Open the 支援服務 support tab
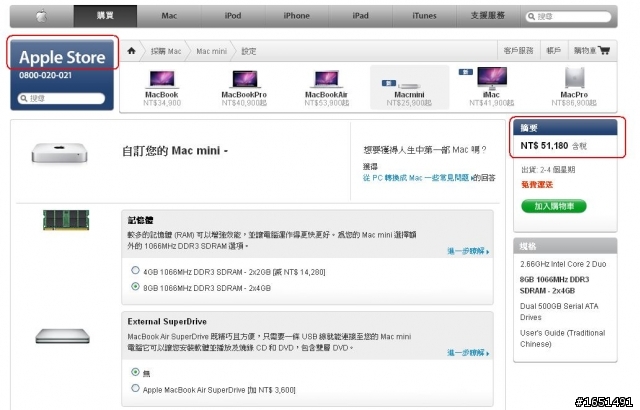Screen dimensions: 640x410 pyautogui.click(x=488, y=16)
